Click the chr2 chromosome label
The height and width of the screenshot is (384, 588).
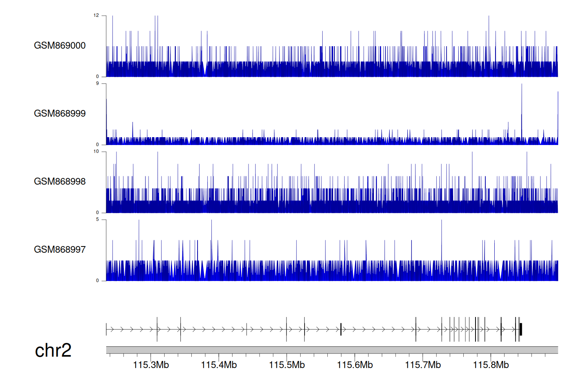click(53, 350)
